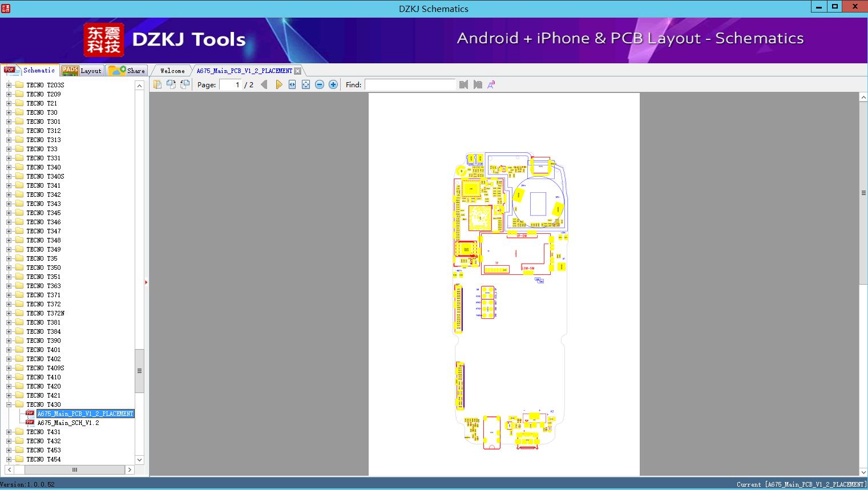Click document scrollbar up arrow
The height and width of the screenshot is (490, 868).
coord(863,98)
